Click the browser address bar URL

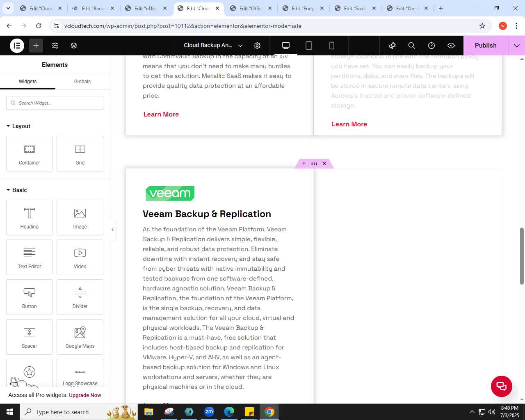183,26
